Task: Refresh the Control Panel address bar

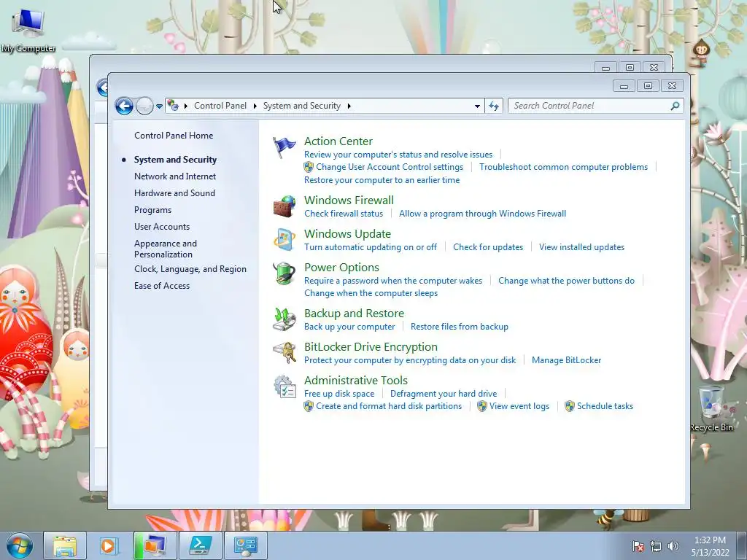Action: [494, 106]
